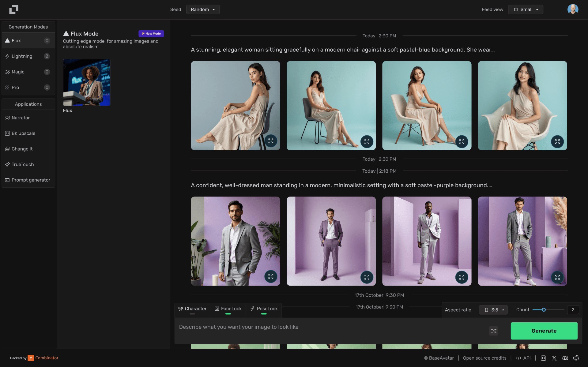Open the X (Twitter) footer icon

pos(554,358)
